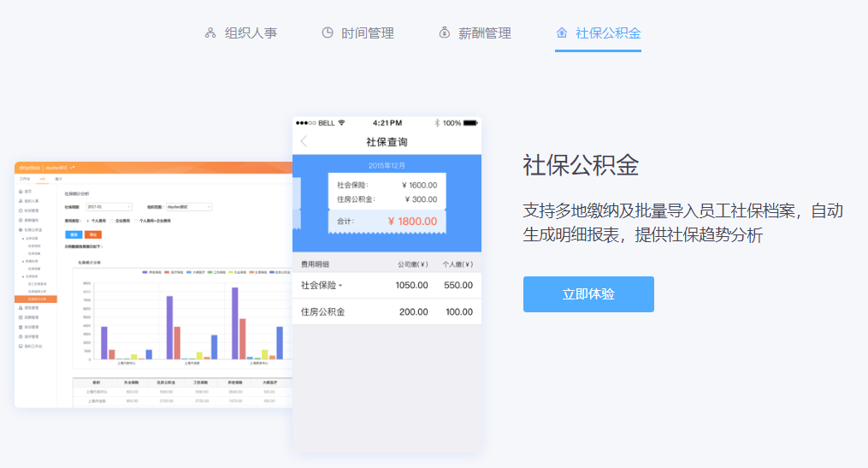The width and height of the screenshot is (868, 468).
Task: Click the 社保公积金 sidebar icon
Action: pos(21,230)
